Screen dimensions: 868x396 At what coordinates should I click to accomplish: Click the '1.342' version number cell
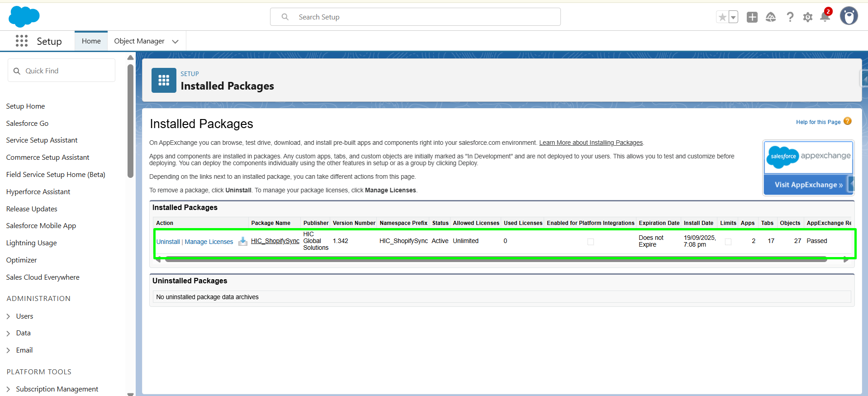click(x=341, y=241)
